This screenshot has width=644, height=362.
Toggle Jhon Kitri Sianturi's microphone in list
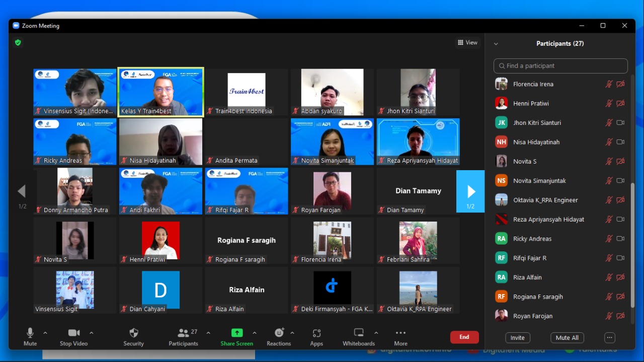coord(609,123)
